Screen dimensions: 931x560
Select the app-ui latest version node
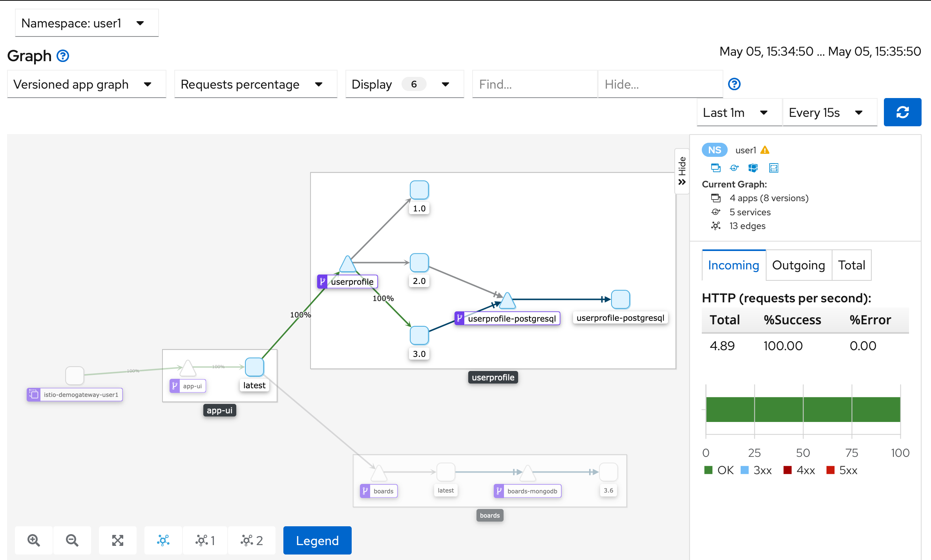pyautogui.click(x=254, y=367)
